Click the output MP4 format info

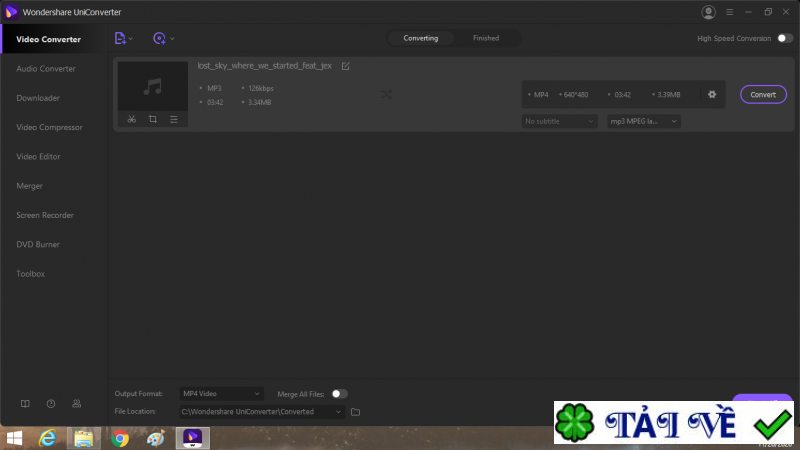coord(541,95)
